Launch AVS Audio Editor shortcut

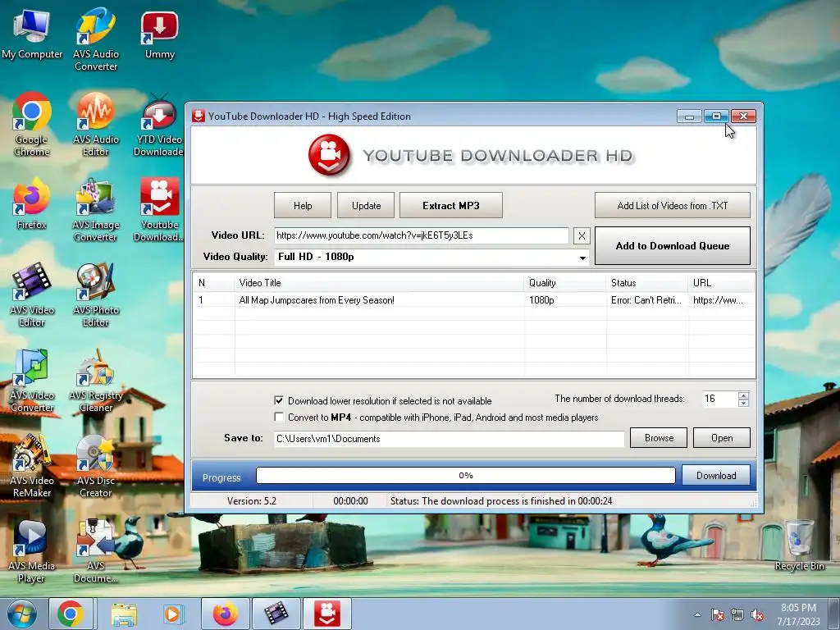96,125
